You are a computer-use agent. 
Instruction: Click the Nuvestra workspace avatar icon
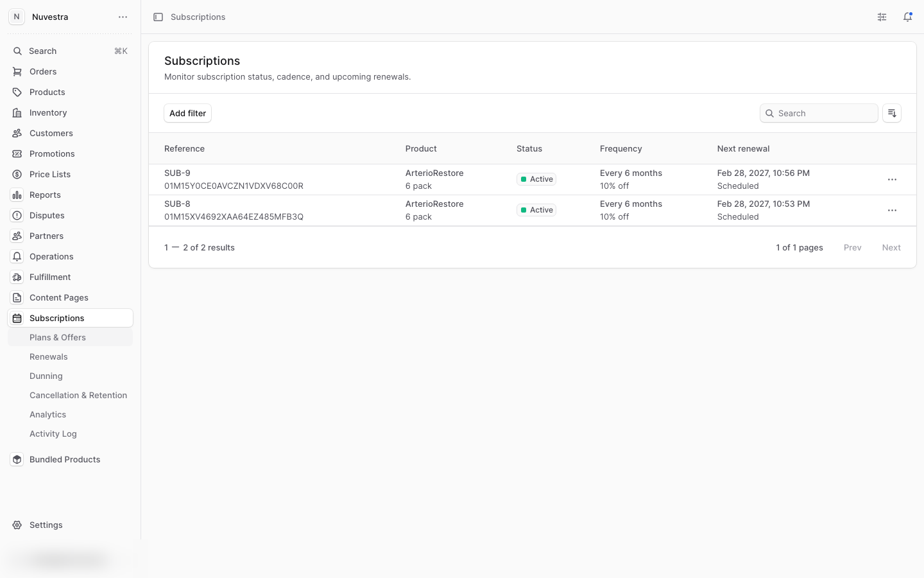17,17
